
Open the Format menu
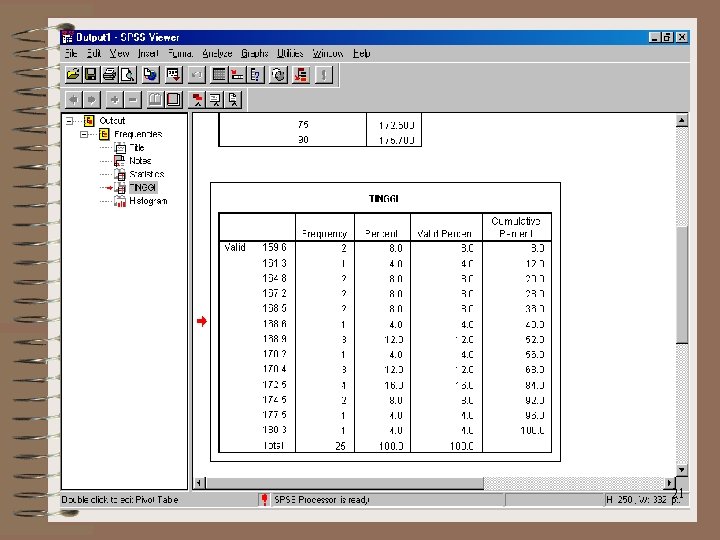[x=180, y=54]
